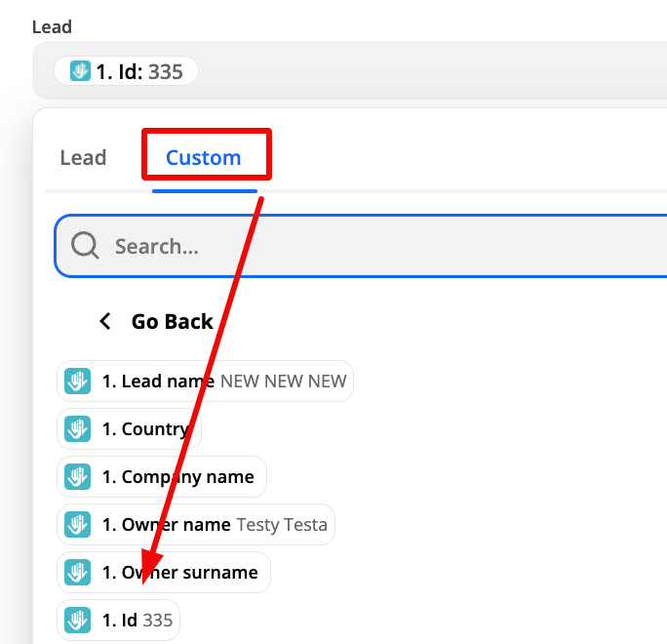Select the '1. Lead name NEW NEW NEW' pill
The width and height of the screenshot is (667, 644).
[205, 381]
